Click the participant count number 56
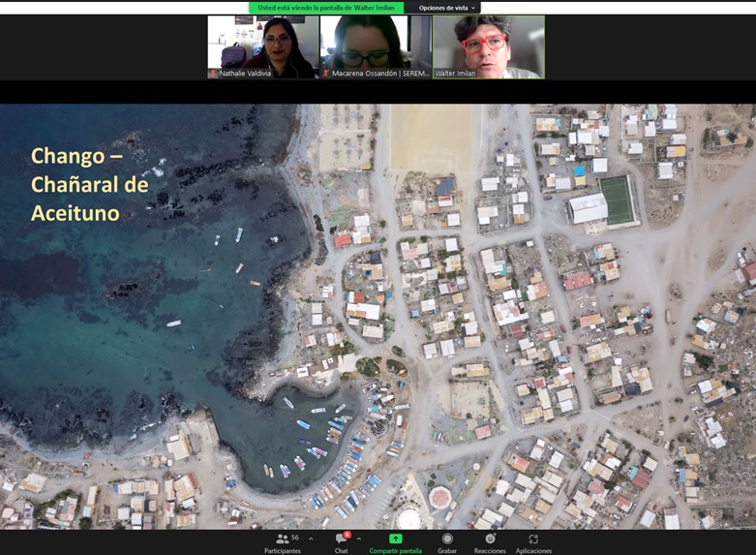Screen dimensions: 756x555 click(x=295, y=538)
